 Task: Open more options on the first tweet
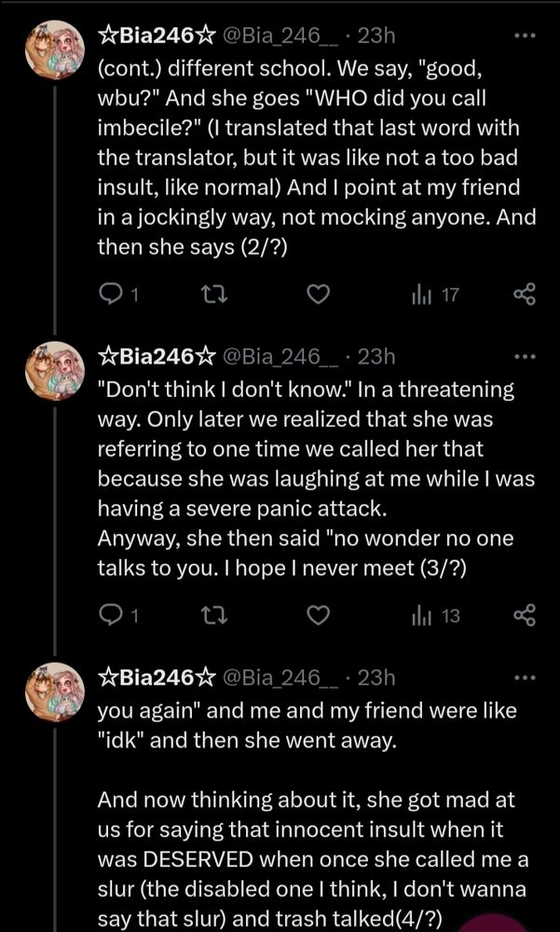[x=526, y=36]
